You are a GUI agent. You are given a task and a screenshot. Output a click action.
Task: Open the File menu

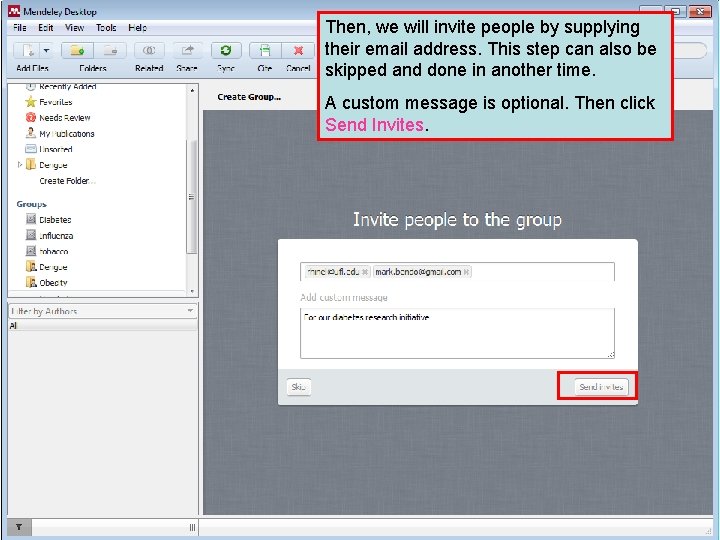(x=20, y=28)
